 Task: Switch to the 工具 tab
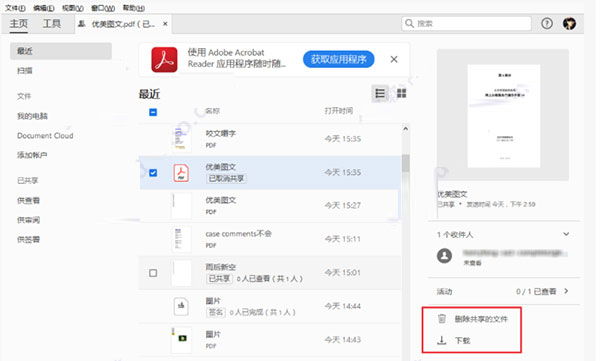click(52, 24)
